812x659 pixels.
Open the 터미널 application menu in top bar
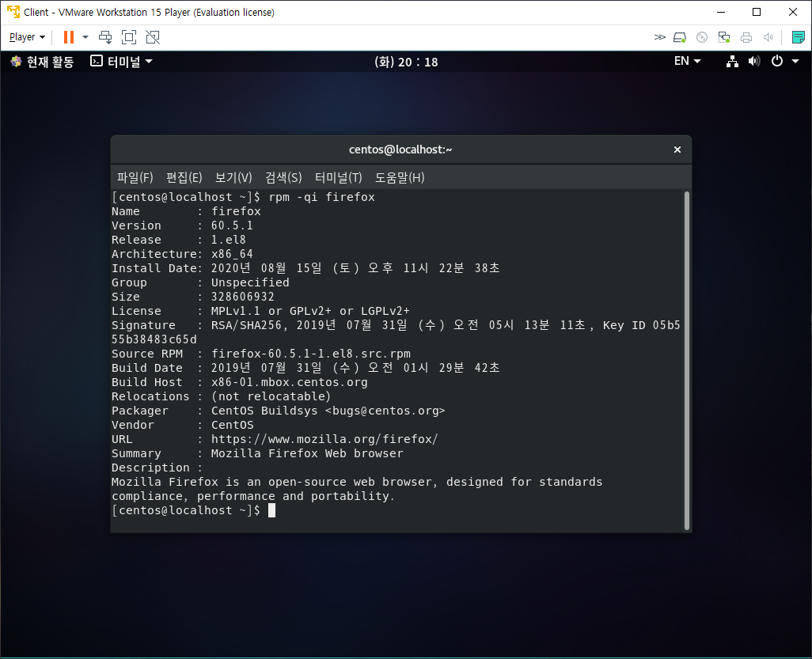(122, 62)
